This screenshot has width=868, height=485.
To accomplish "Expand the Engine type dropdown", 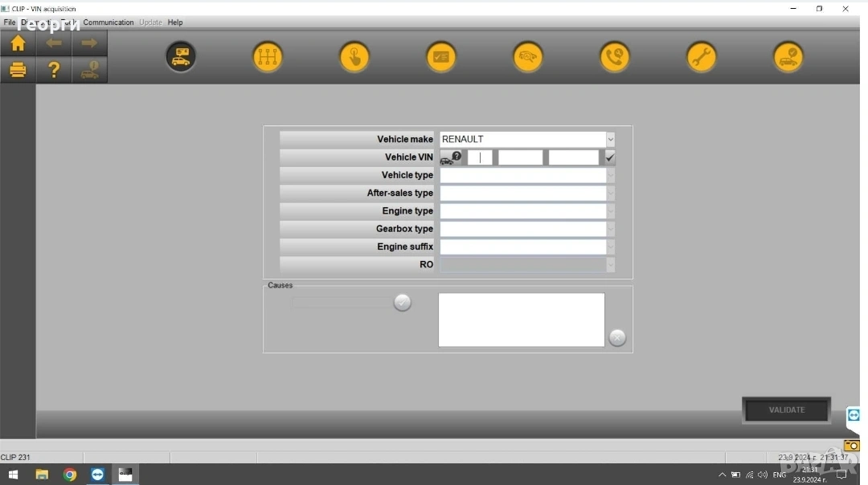I will click(610, 211).
